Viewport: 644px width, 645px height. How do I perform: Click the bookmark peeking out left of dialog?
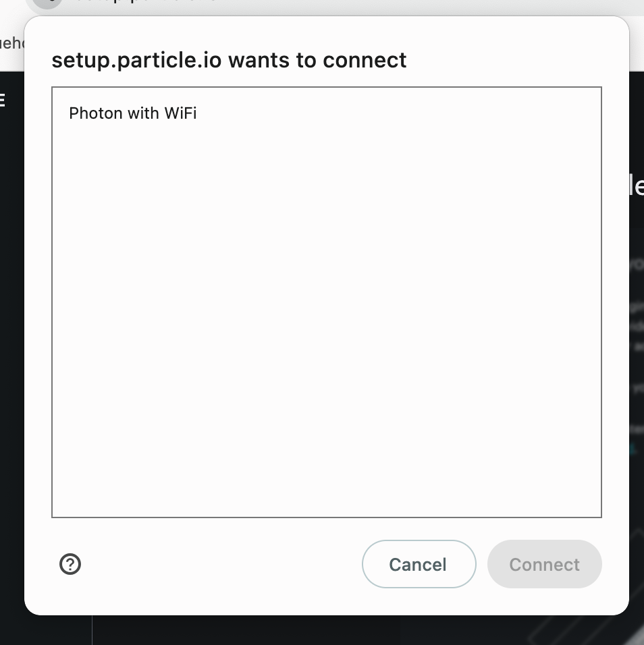pyautogui.click(x=11, y=43)
